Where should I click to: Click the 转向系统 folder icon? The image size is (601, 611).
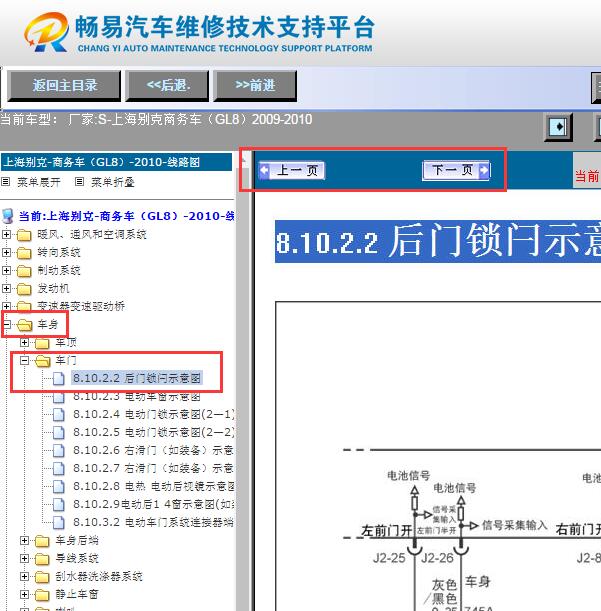coord(24,253)
